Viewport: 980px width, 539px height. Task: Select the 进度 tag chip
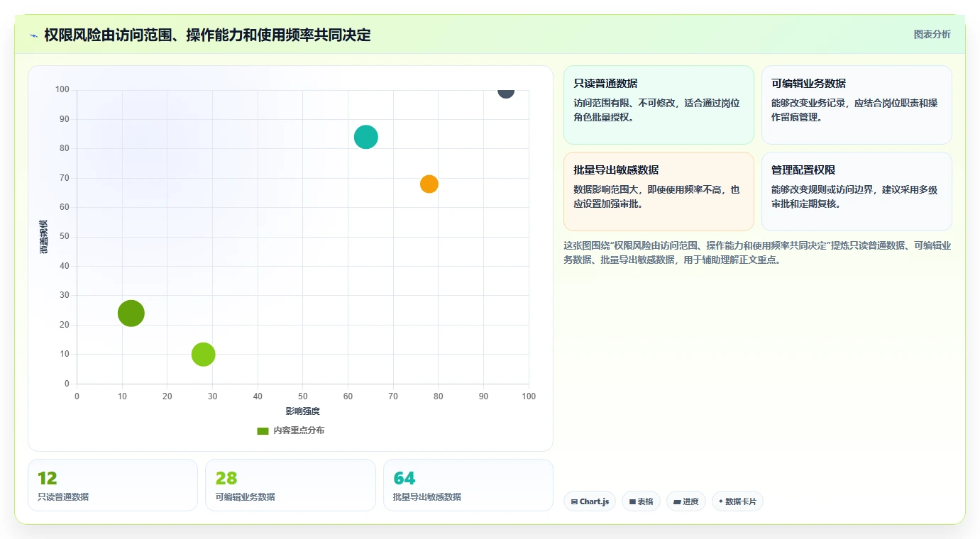click(686, 501)
